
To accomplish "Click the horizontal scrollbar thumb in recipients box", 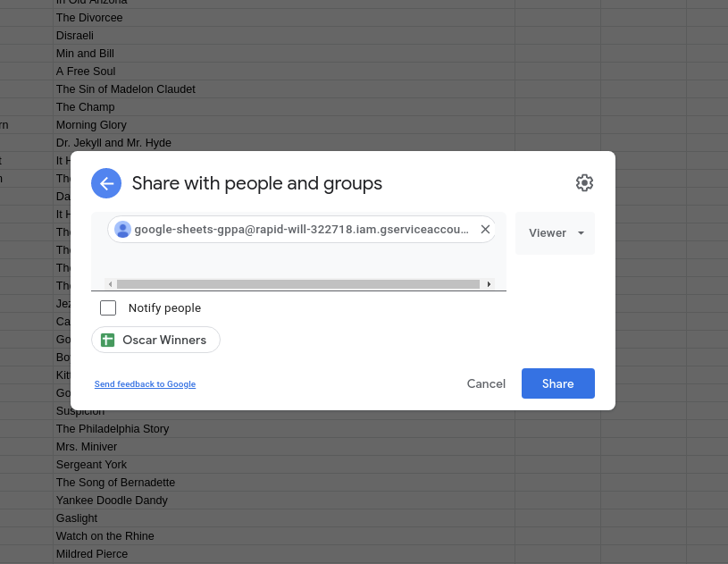I will click(298, 284).
